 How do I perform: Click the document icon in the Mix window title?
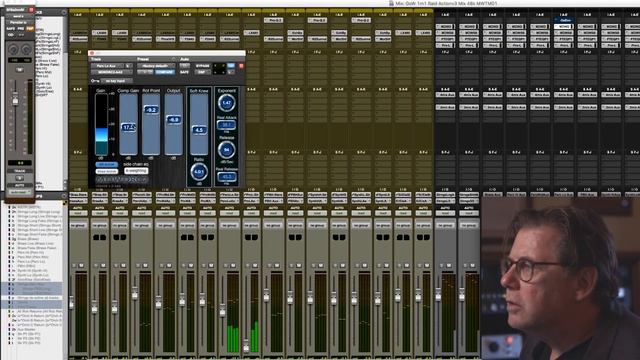point(391,3)
